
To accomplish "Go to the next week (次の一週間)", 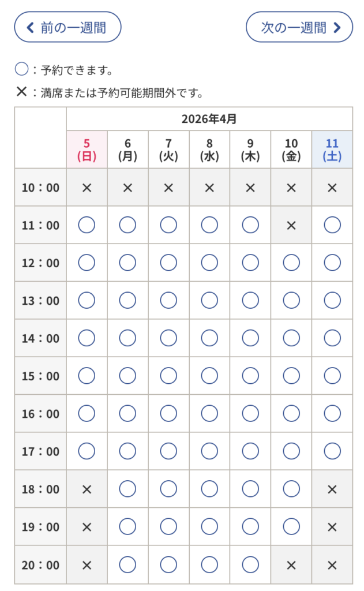I will (x=299, y=27).
